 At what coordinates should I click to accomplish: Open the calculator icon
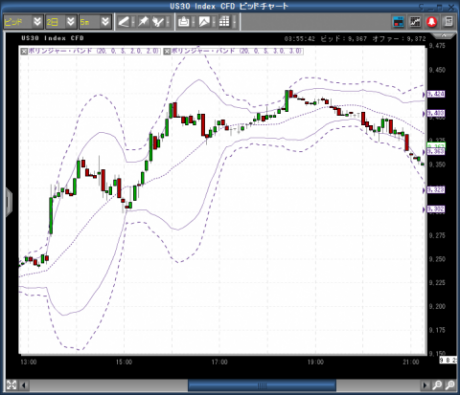click(x=449, y=22)
